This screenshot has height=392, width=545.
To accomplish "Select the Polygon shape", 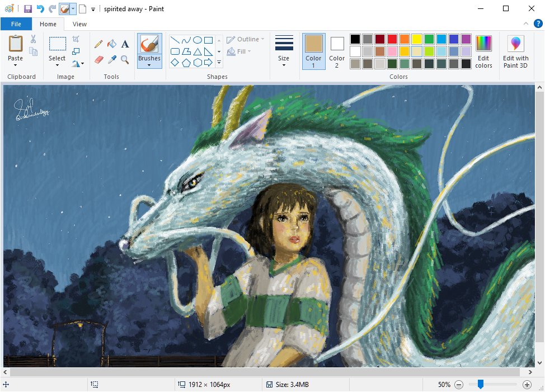I will 186,52.
